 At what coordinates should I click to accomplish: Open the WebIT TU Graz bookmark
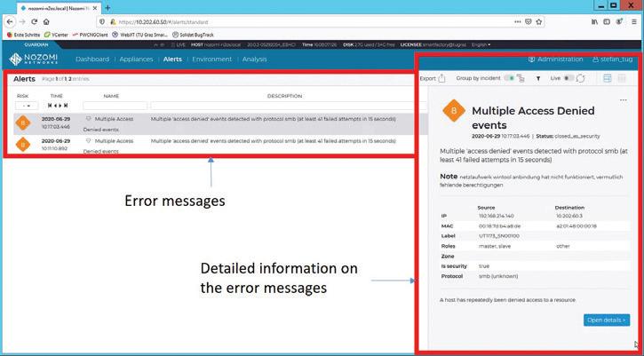click(139, 35)
